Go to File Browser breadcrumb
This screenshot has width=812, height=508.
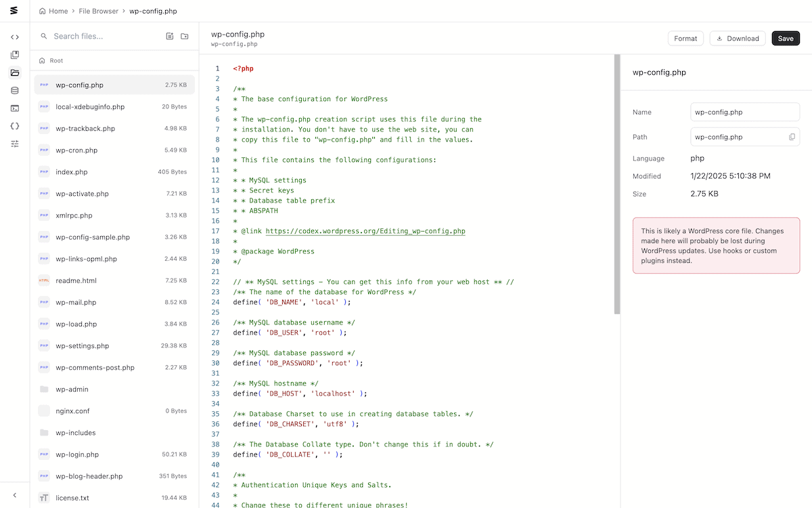(99, 11)
